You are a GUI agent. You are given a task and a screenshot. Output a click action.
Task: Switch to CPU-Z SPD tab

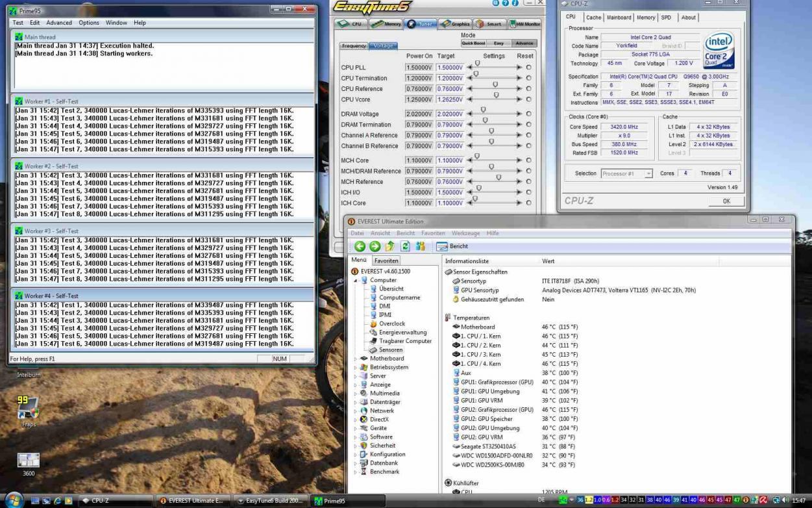(x=666, y=18)
